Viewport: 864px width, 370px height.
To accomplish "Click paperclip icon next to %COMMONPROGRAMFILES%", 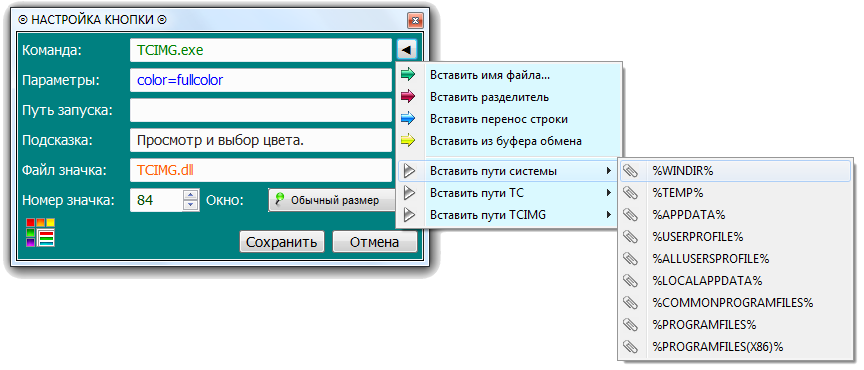I will click(x=630, y=303).
